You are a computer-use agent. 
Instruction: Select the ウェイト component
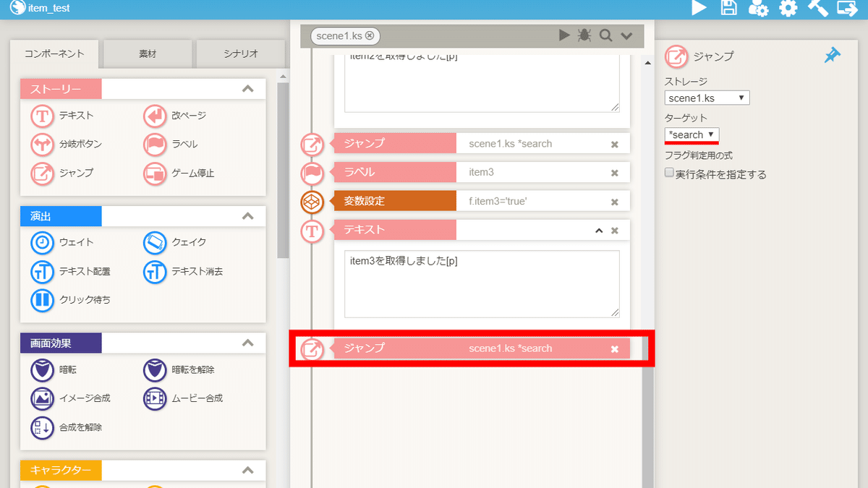coord(61,242)
